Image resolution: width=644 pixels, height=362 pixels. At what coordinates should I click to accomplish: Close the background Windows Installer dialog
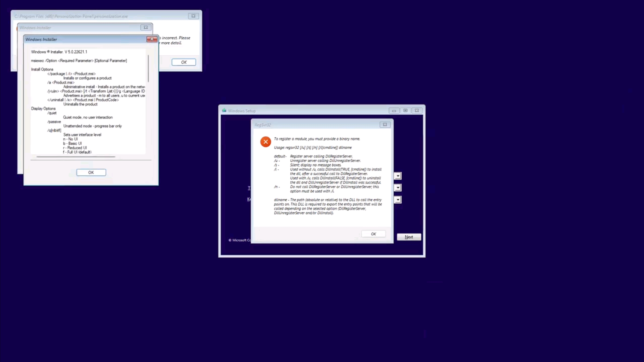[146, 28]
